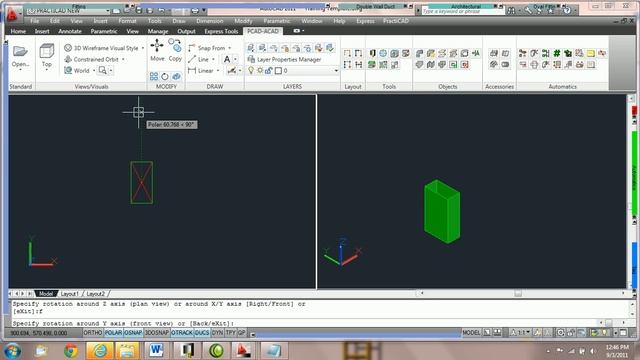640x360 pixels.
Task: Open the Dimension menu
Action: (210, 21)
